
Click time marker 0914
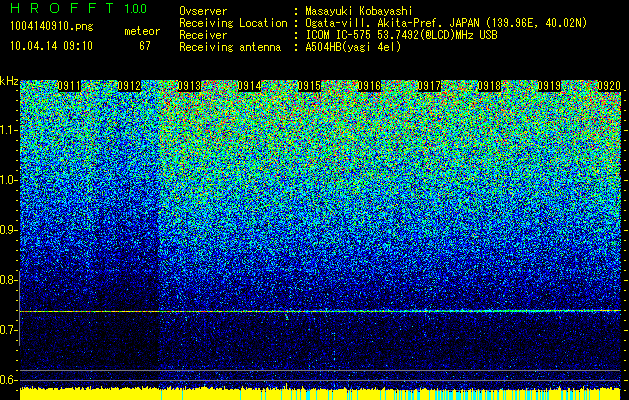click(x=249, y=86)
